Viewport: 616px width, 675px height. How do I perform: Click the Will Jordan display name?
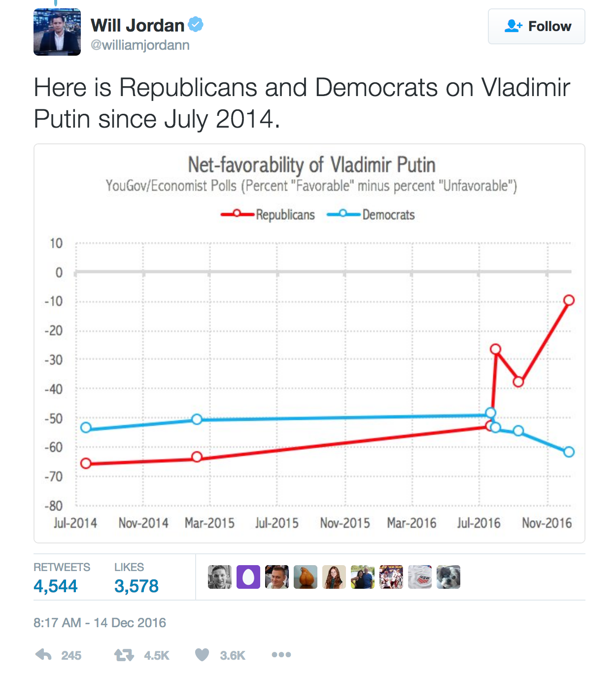click(137, 25)
